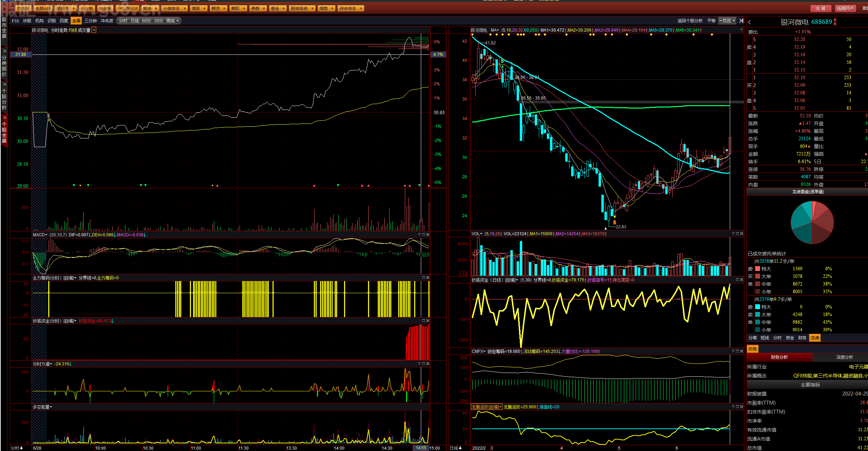Close the 个股全景 side tab

tap(5, 118)
